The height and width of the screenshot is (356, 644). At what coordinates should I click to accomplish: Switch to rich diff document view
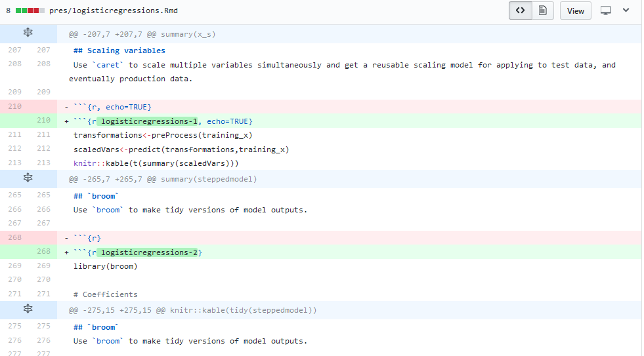point(542,10)
